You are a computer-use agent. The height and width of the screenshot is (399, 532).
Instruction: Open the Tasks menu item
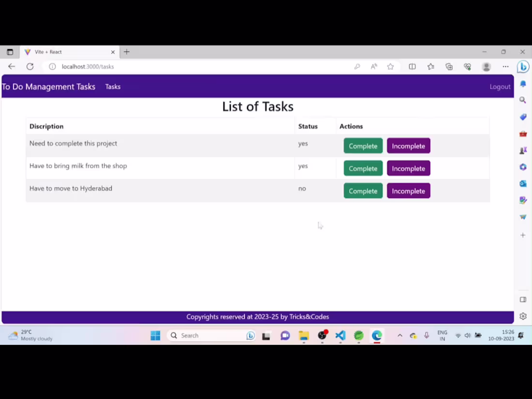[x=113, y=87]
